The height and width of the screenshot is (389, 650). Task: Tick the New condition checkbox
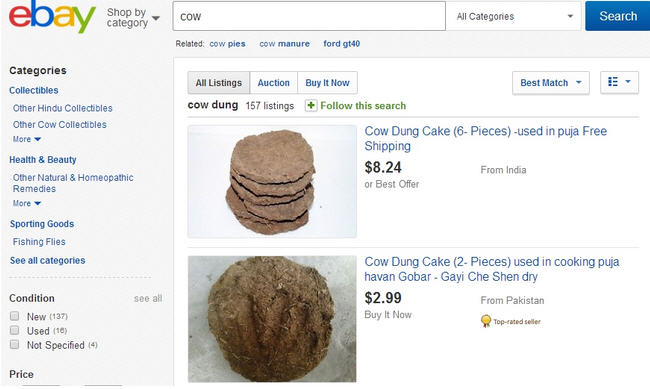click(x=15, y=316)
